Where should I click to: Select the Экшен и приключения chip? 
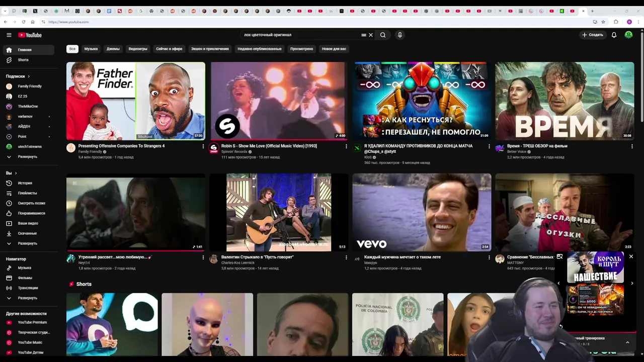(210, 49)
